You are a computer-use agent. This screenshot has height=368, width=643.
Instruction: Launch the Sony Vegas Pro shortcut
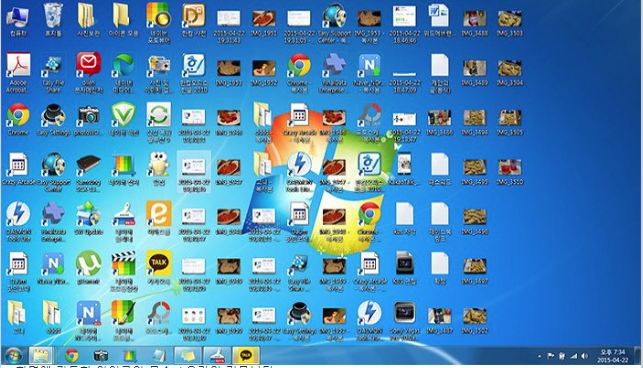point(404,321)
